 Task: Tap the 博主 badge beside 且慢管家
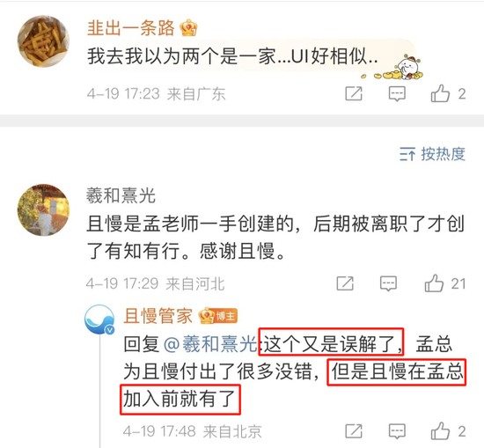226,316
